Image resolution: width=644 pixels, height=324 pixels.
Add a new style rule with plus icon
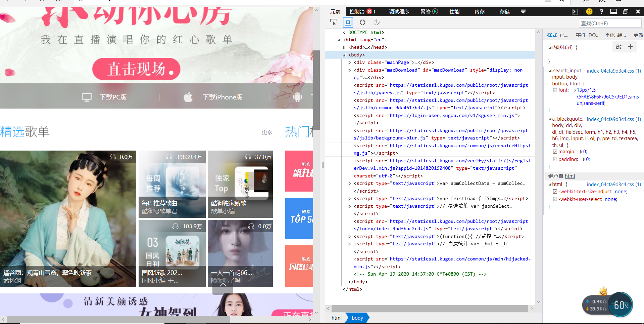pyautogui.click(x=630, y=47)
